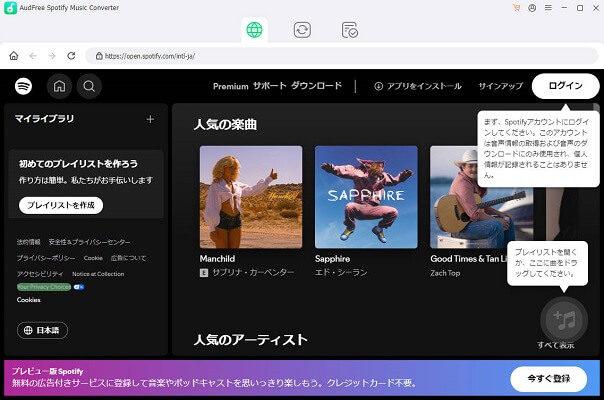This screenshot has height=400, width=604.
Task: Click the 人気のアーティスト heading
Action: [x=251, y=339]
